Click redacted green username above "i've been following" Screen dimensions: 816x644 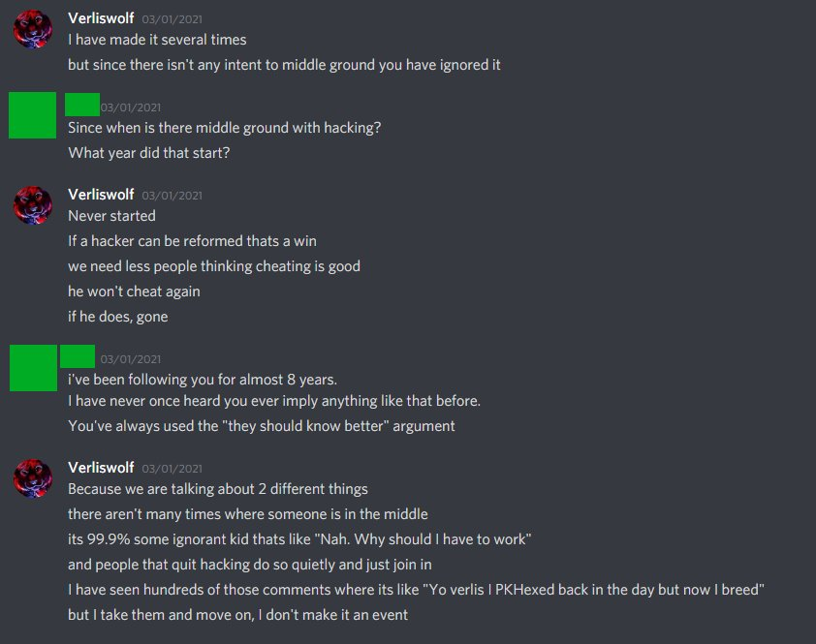78,355
